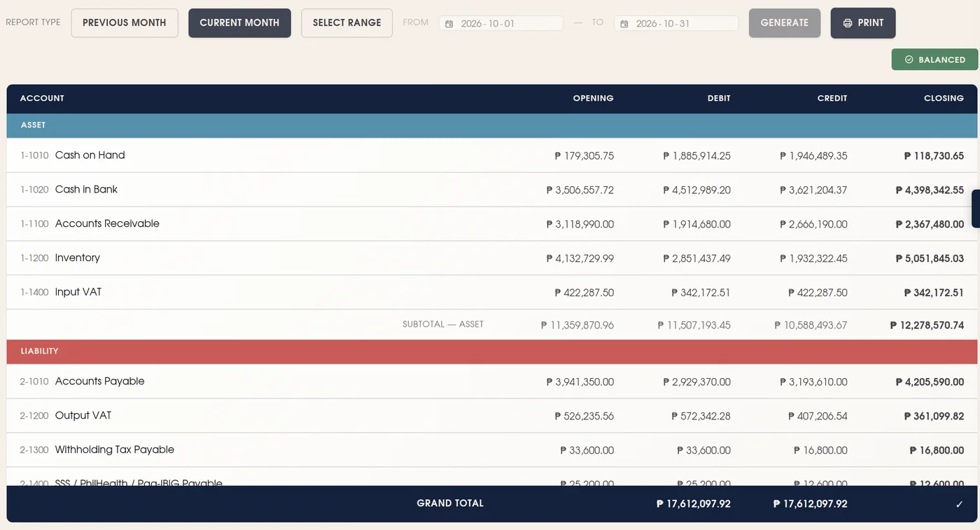This screenshot has width=980, height=530.
Task: Click the Account column header
Action: tap(42, 98)
